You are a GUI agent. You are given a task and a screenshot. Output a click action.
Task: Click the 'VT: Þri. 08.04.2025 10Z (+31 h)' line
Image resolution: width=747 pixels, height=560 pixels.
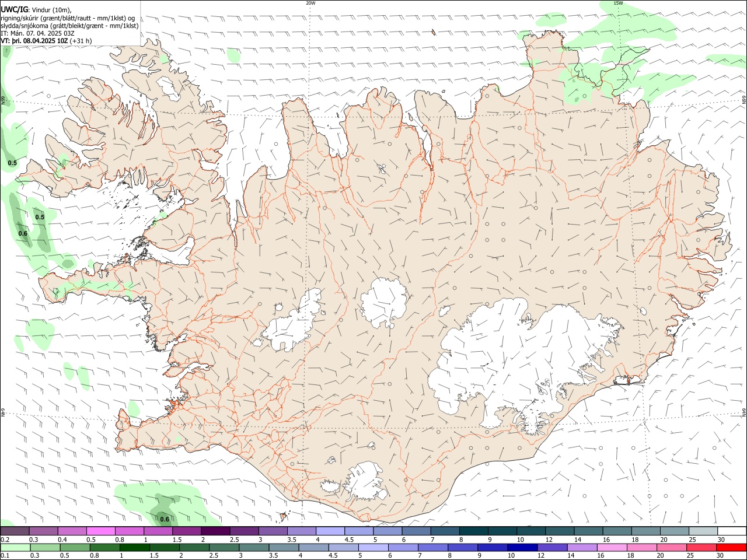(x=46, y=41)
